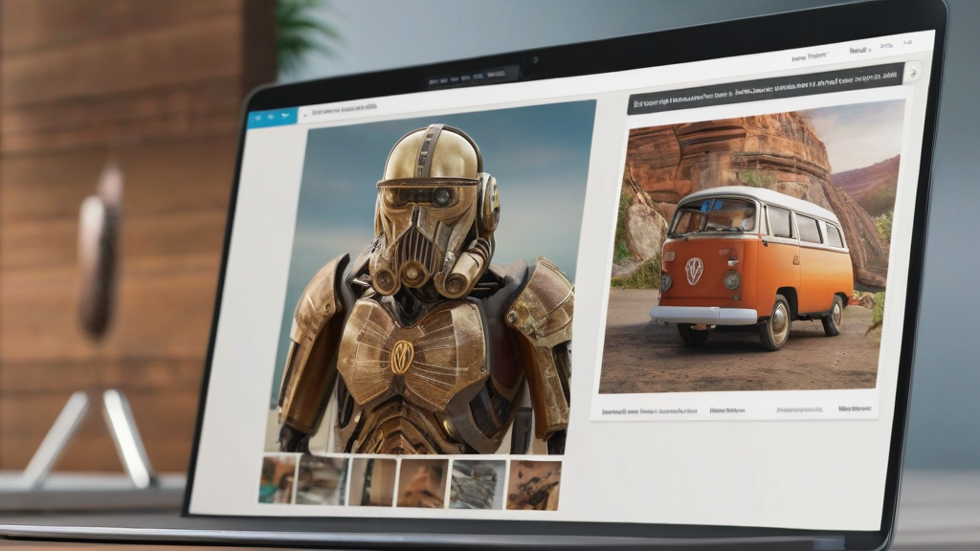Click the bird-shaped icon in the blue tab
The height and width of the screenshot is (551, 980).
tap(286, 116)
